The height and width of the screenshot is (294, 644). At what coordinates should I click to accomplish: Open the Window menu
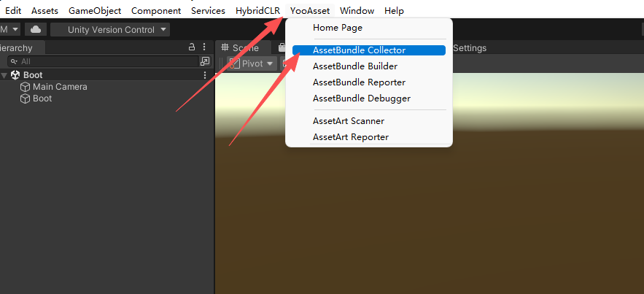pyautogui.click(x=357, y=11)
